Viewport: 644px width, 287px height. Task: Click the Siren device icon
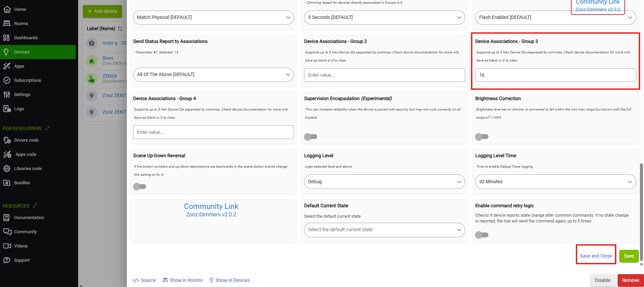coord(91,61)
